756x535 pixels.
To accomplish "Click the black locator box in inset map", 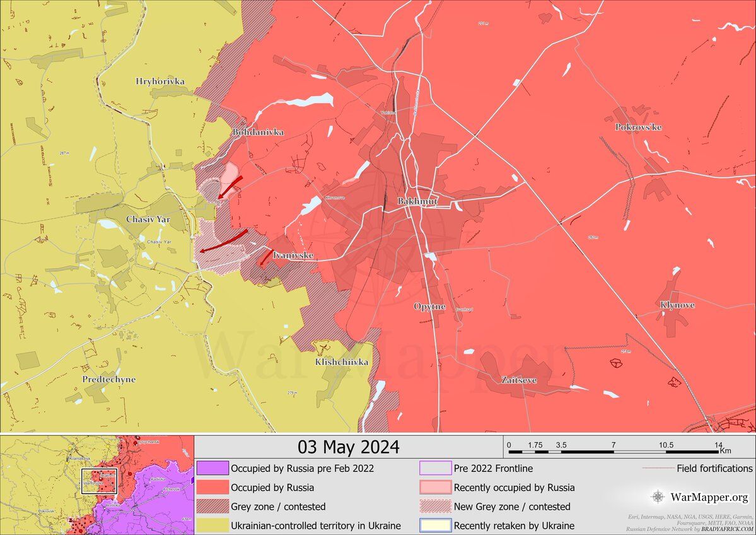I will 99,480.
